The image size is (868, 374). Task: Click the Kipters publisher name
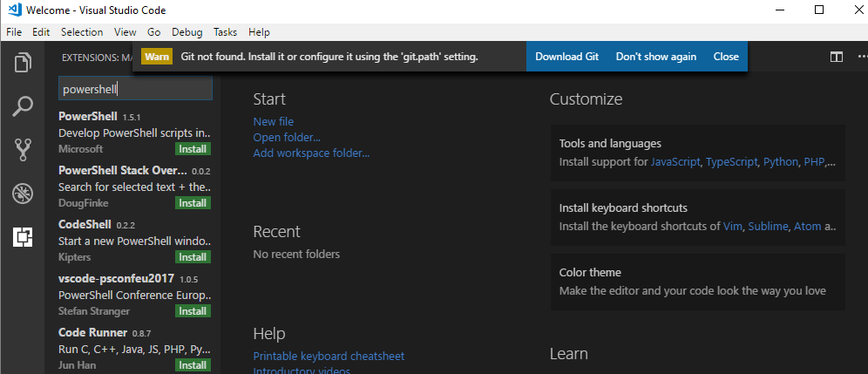[x=75, y=257]
